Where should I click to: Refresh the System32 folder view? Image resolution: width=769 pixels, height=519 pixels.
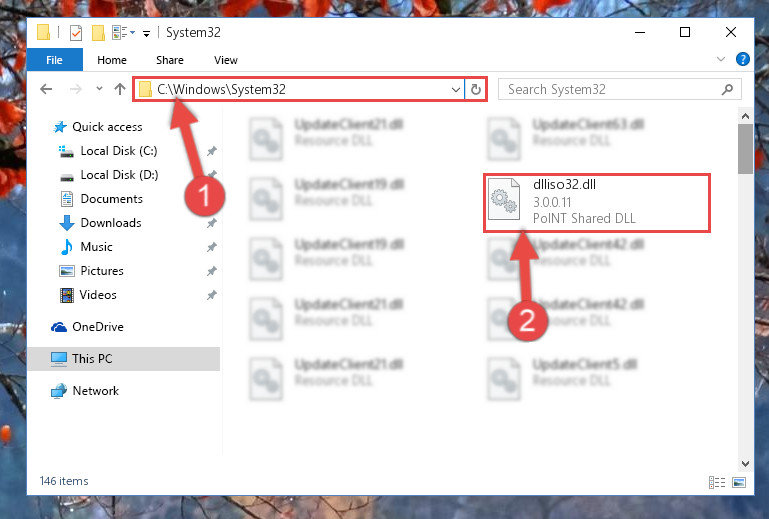coord(476,89)
